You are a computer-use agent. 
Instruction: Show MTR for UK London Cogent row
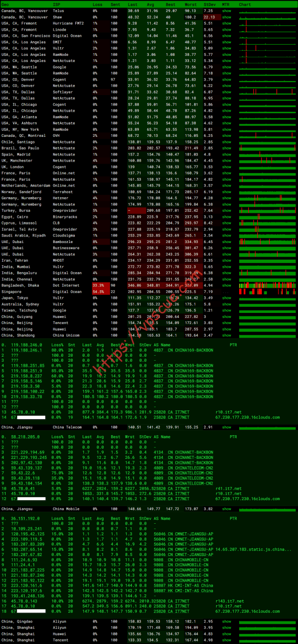pyautogui.click(x=227, y=167)
